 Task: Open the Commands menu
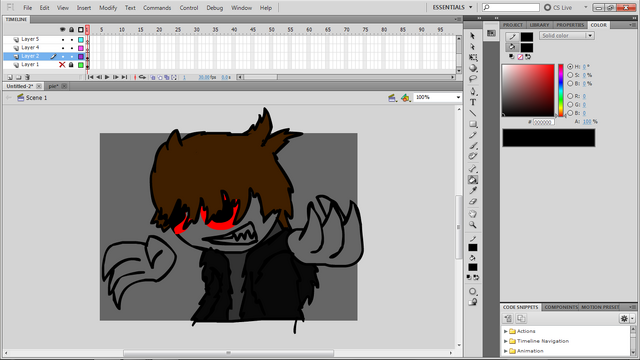(x=157, y=8)
